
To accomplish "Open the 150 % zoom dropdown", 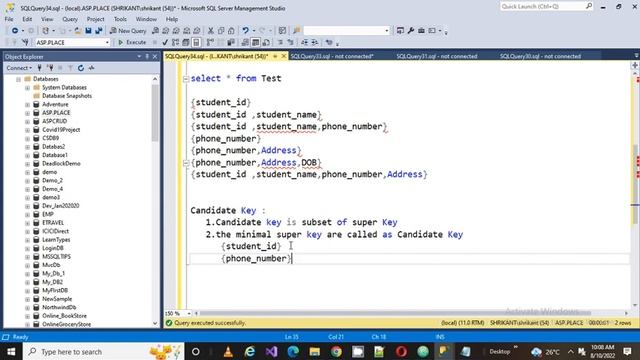I will point(189,313).
